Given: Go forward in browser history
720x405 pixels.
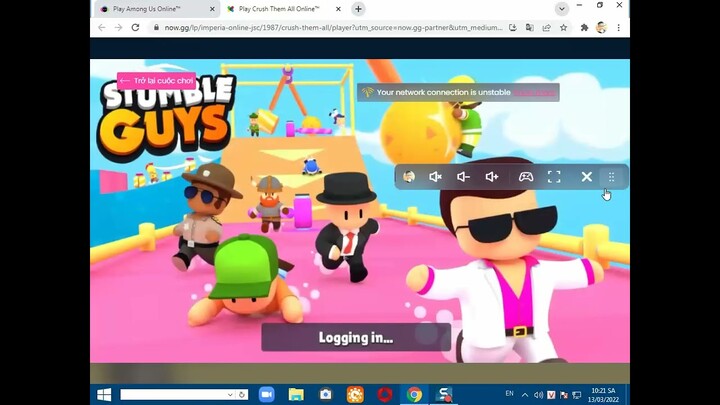Looking at the screenshot, I should coord(118,28).
